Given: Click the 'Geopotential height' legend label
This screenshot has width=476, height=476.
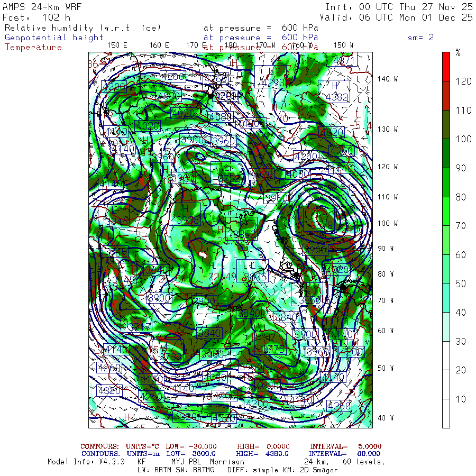Looking at the screenshot, I should (54, 38).
